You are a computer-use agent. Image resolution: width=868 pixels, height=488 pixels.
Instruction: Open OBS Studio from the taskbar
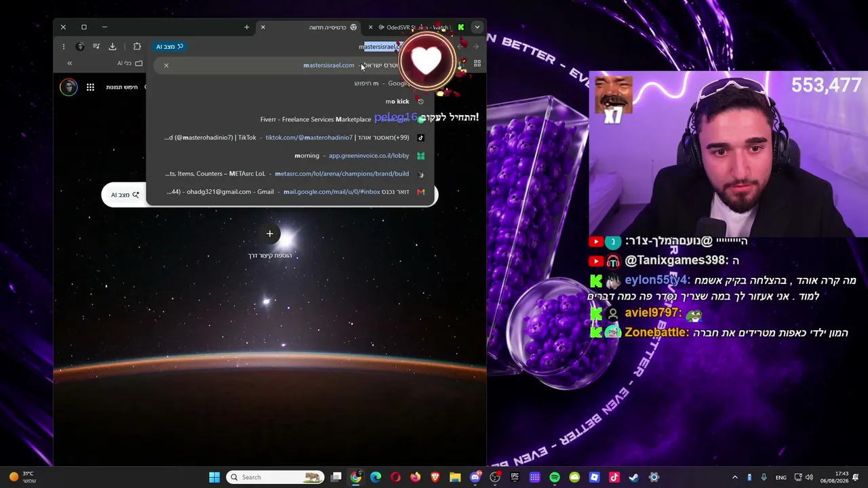[x=495, y=477]
